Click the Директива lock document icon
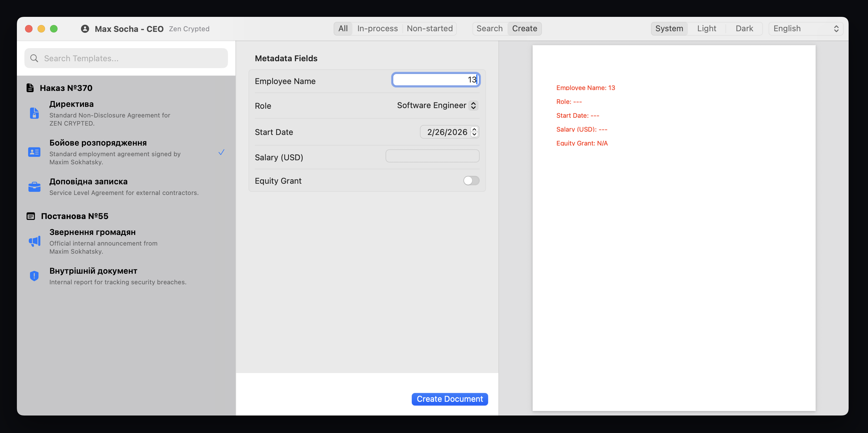The width and height of the screenshot is (868, 433). click(34, 113)
